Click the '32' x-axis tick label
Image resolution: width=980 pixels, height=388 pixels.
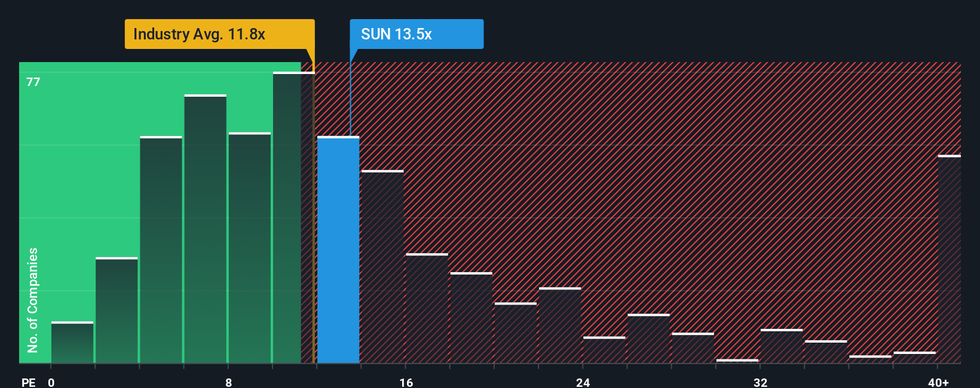[760, 382]
